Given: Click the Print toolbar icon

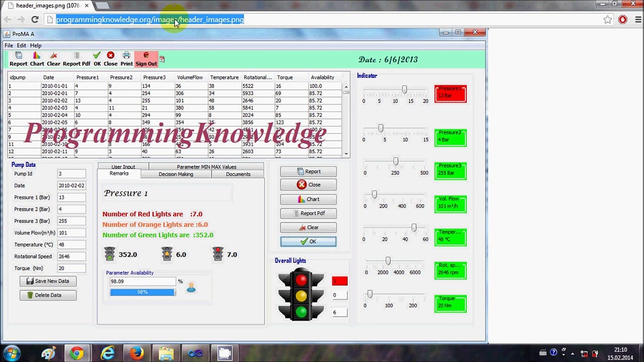Looking at the screenshot, I should tap(126, 59).
